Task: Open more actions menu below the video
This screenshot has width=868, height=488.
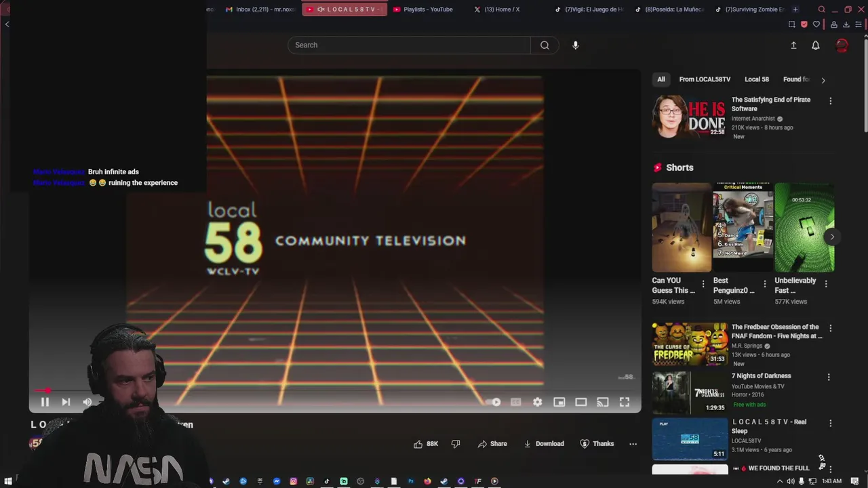Action: [633, 444]
